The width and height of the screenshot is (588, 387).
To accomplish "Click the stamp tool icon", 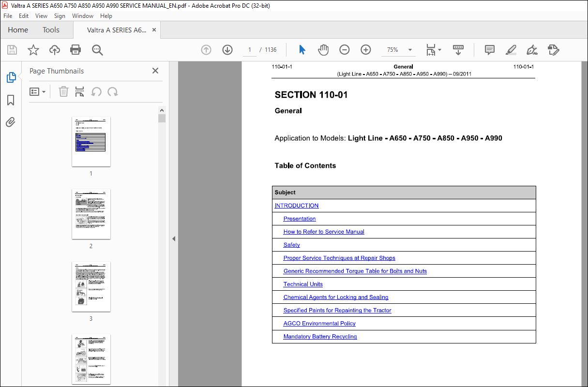I will 553,50.
